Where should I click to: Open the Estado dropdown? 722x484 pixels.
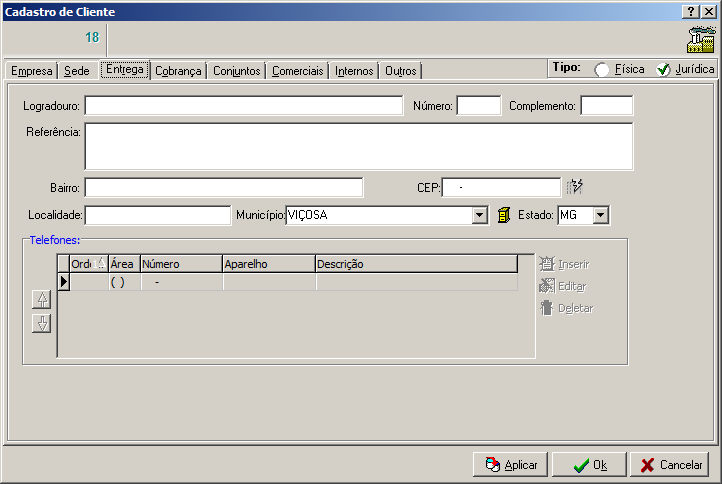pyautogui.click(x=600, y=215)
